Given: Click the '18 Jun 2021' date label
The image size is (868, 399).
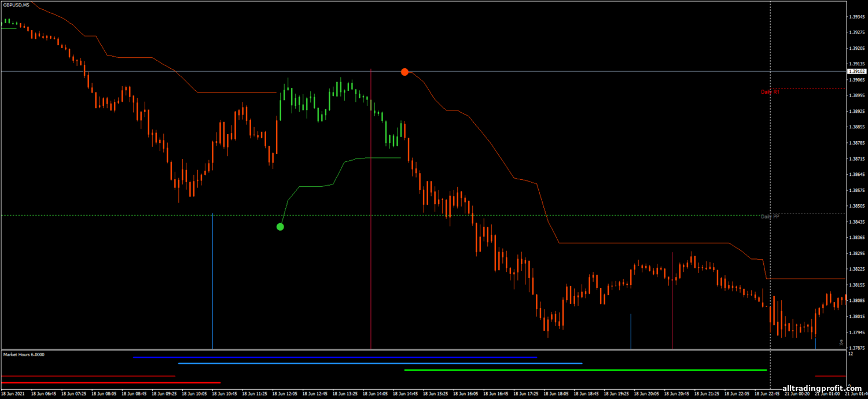Looking at the screenshot, I should (13, 394).
